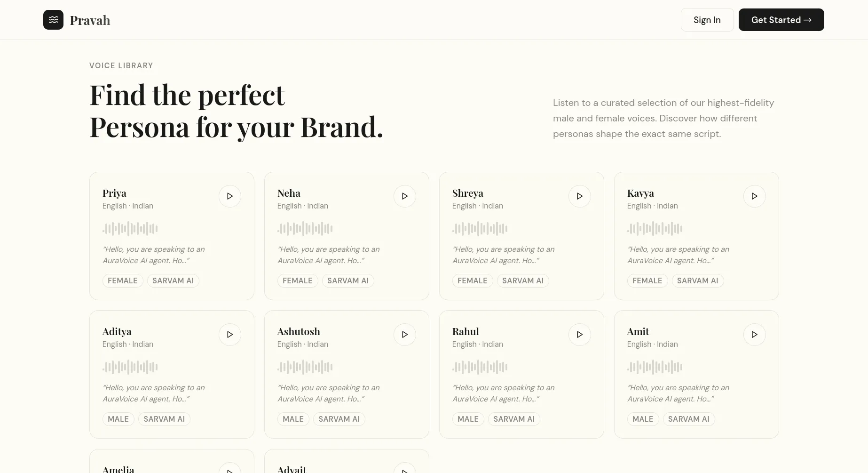Play Aditya's voice sample
The height and width of the screenshot is (473, 868).
pos(229,335)
